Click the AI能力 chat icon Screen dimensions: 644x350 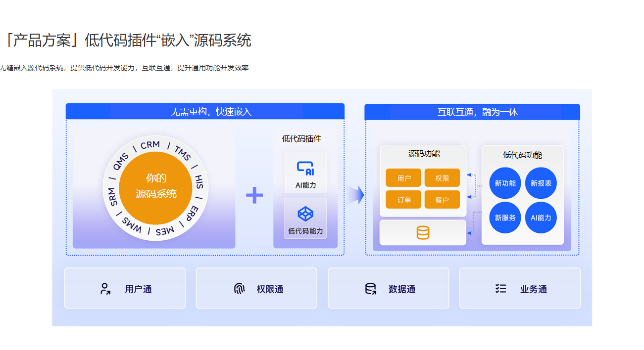coord(305,169)
